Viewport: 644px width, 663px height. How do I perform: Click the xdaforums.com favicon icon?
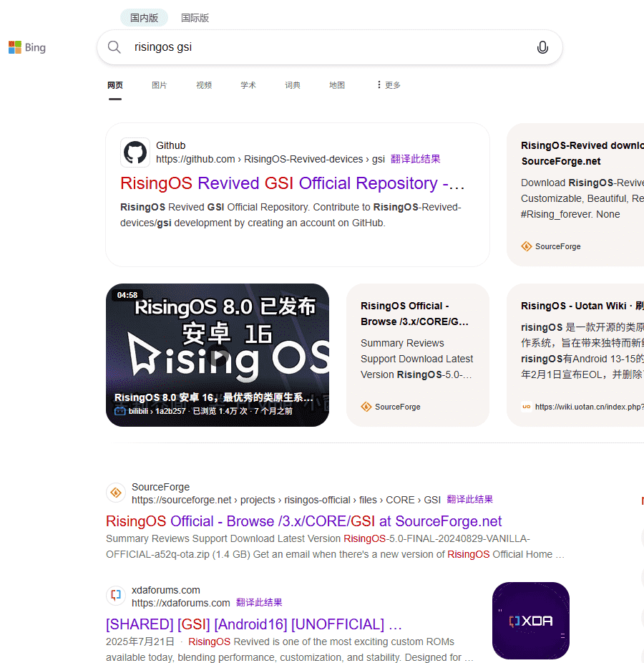point(116,596)
